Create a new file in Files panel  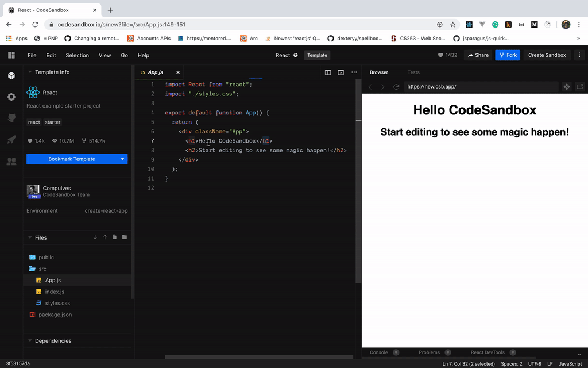(x=115, y=237)
